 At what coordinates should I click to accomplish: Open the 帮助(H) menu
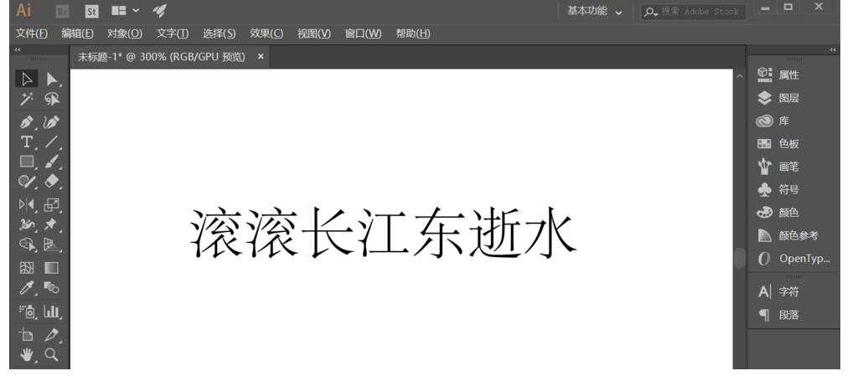click(413, 33)
